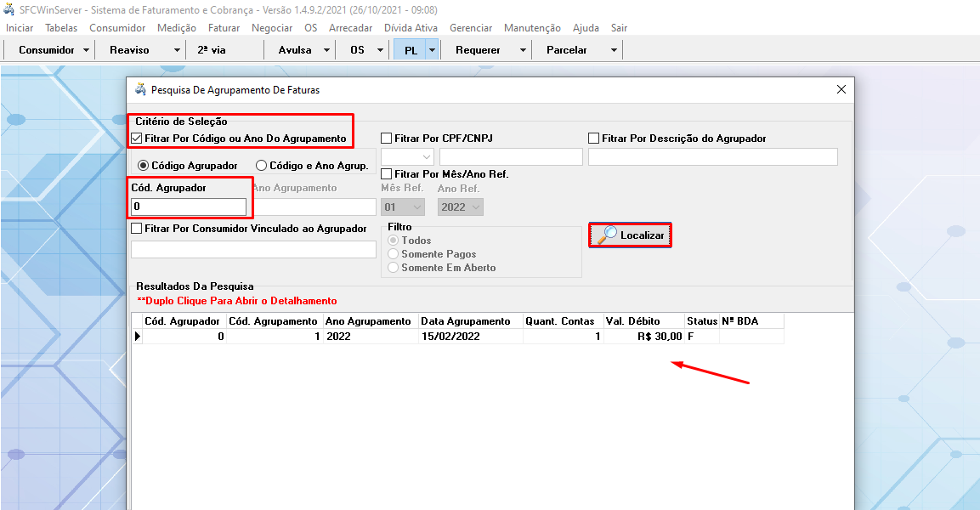
Task: Click the dialog title bar icon
Action: click(141, 89)
